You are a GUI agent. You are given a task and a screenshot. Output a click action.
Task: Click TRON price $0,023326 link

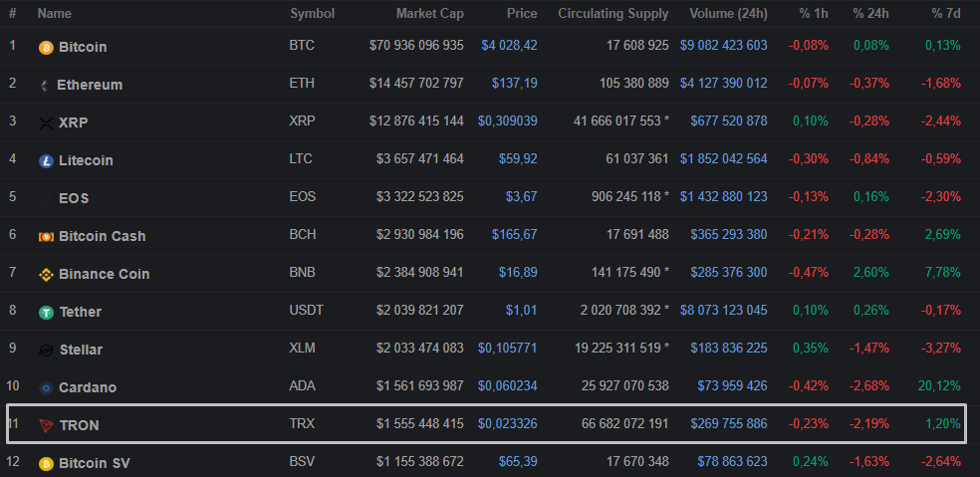click(x=507, y=425)
